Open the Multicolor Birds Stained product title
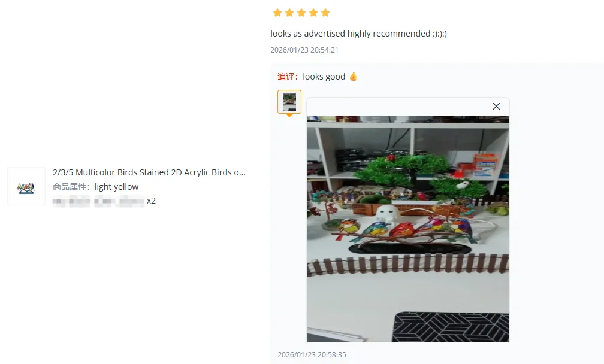Viewport: 604px width, 364px height. coord(149,172)
